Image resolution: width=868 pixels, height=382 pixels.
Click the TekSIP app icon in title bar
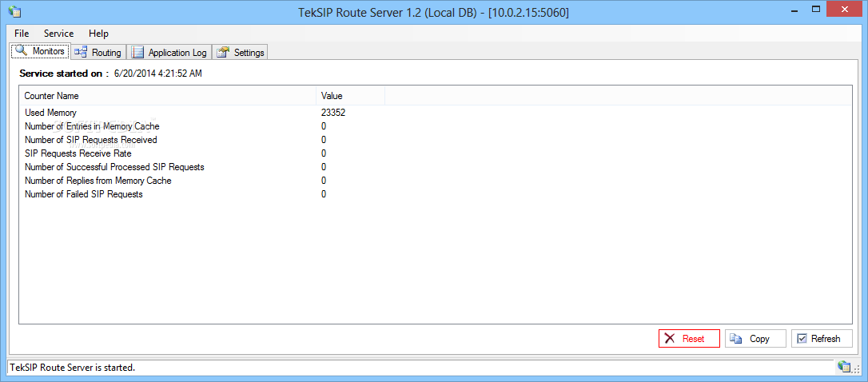(14, 12)
